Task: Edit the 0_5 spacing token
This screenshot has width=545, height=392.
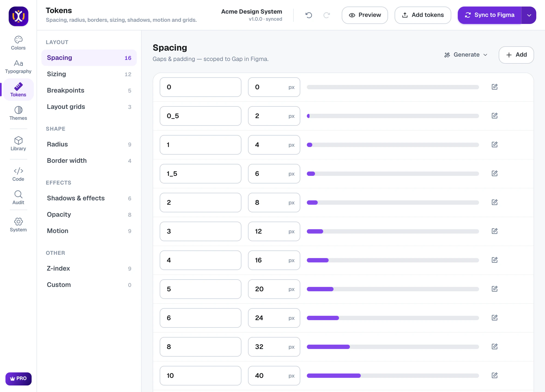Action: (x=495, y=116)
